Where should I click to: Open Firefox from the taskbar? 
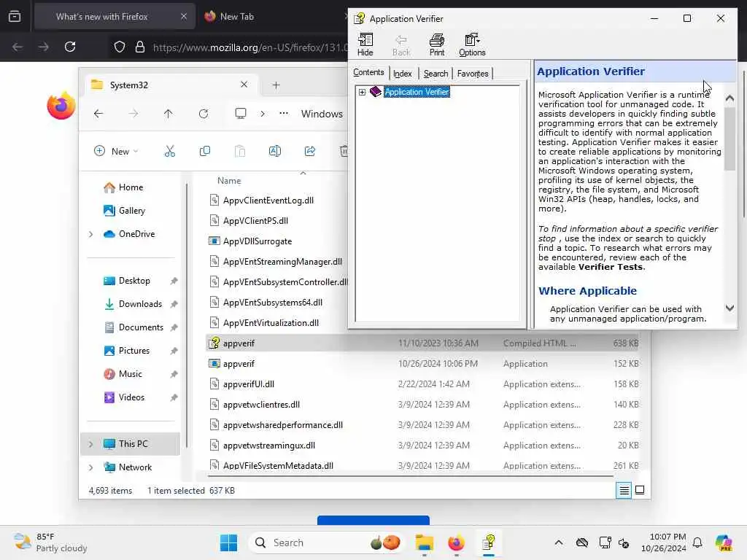pyautogui.click(x=456, y=542)
